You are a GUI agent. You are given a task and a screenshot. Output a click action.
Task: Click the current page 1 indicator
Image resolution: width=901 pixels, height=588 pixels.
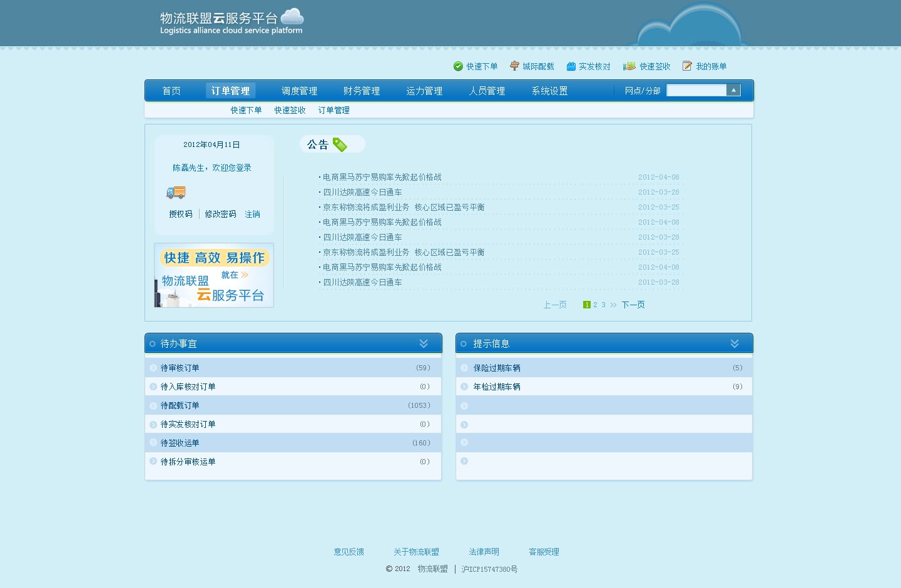pos(586,305)
